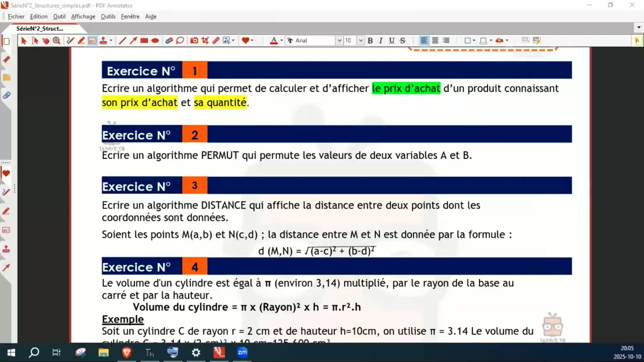644x362 pixels.
Task: Activate the Zoom magnifier tool
Action: 57,41
